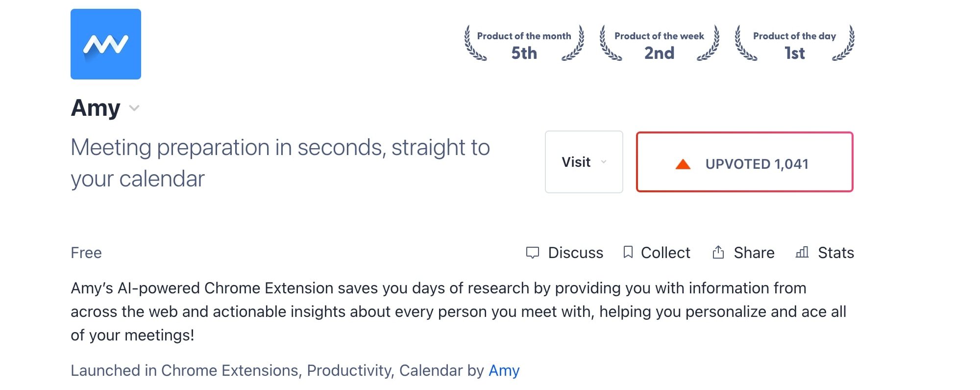Click the orange upvote triangle icon

(x=683, y=164)
